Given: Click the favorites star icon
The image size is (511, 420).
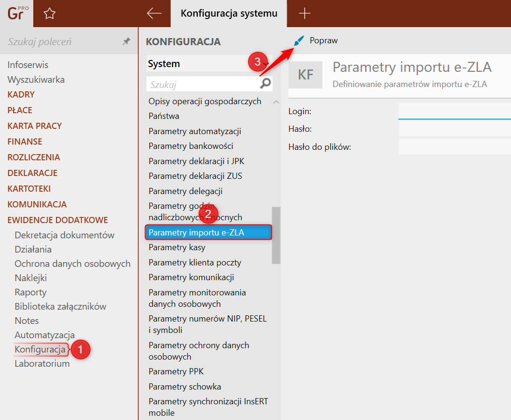Looking at the screenshot, I should coord(49,14).
